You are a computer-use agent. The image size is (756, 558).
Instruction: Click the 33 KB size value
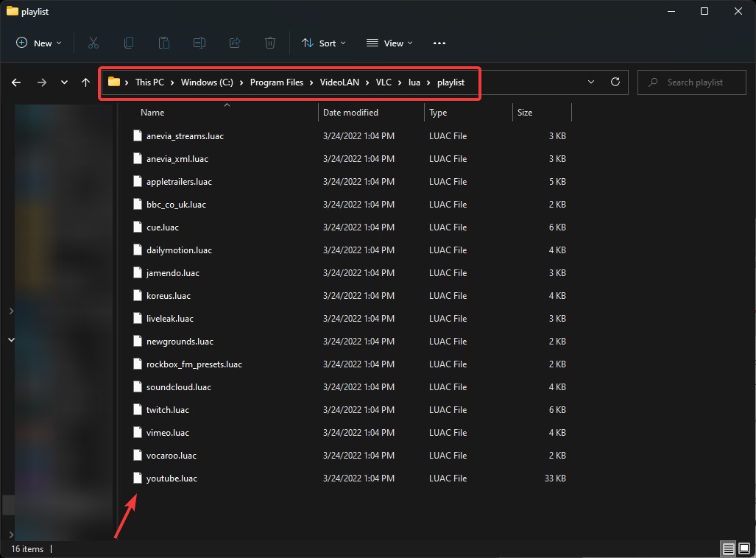[x=555, y=478]
